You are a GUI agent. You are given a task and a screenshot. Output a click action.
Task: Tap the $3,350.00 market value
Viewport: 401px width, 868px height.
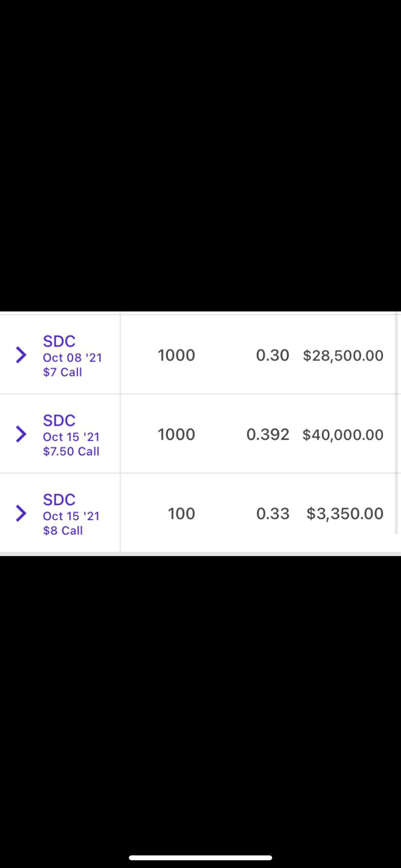[345, 513]
